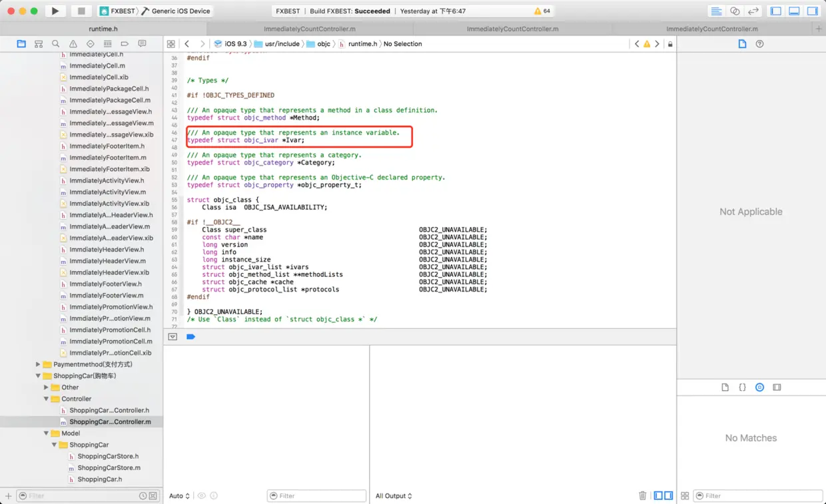Screen dimensions: 826x504
Task: Add a new editor tab
Action: (819, 29)
